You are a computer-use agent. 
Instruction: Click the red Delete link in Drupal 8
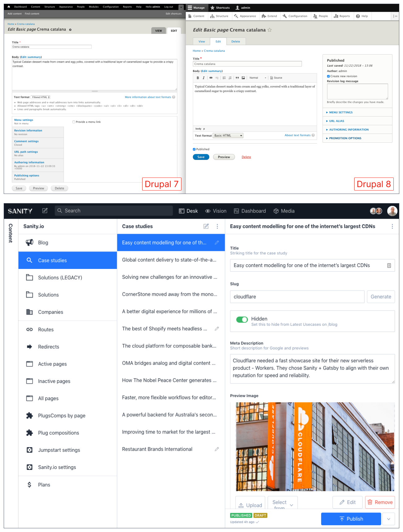246,157
